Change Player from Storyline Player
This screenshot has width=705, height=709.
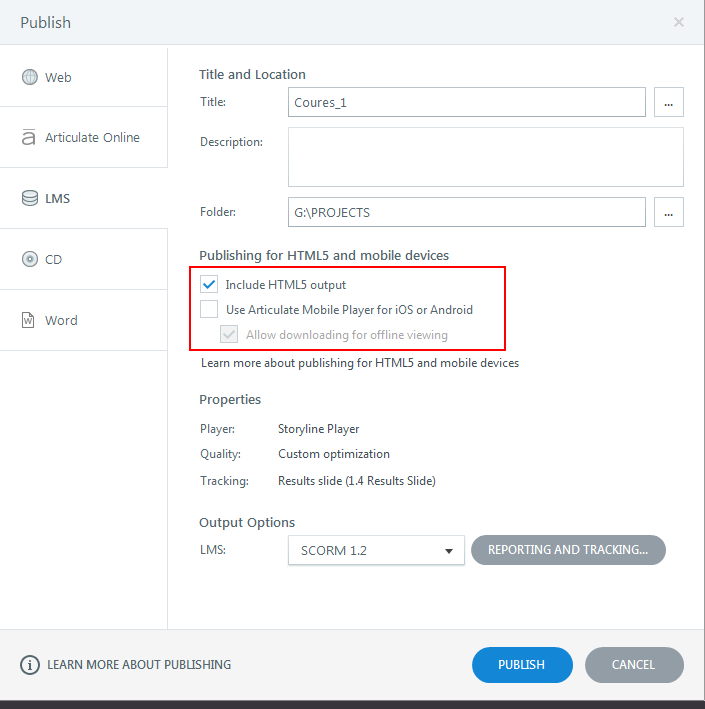click(x=318, y=429)
